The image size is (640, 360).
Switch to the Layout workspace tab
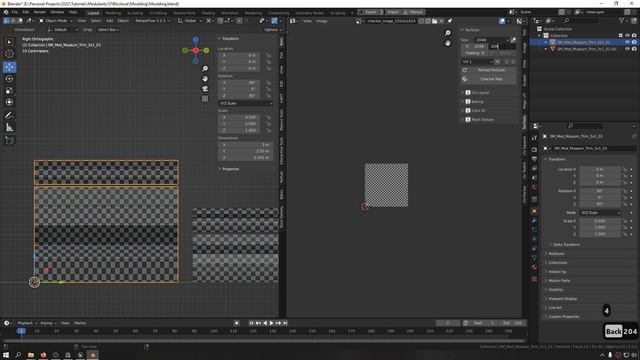pyautogui.click(x=93, y=13)
